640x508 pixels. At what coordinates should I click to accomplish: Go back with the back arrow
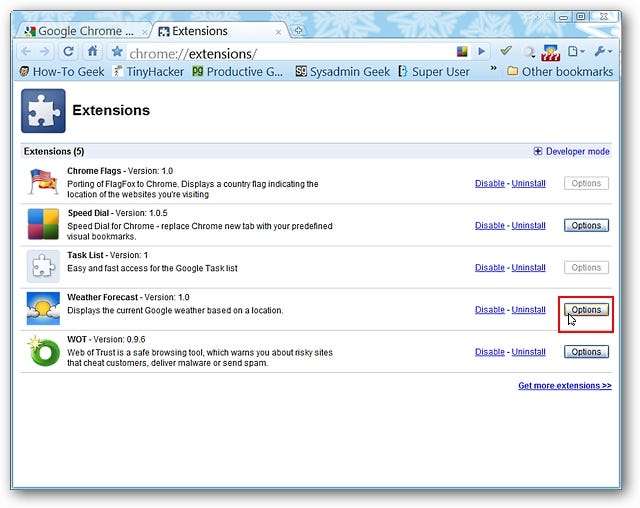pyautogui.click(x=26, y=51)
